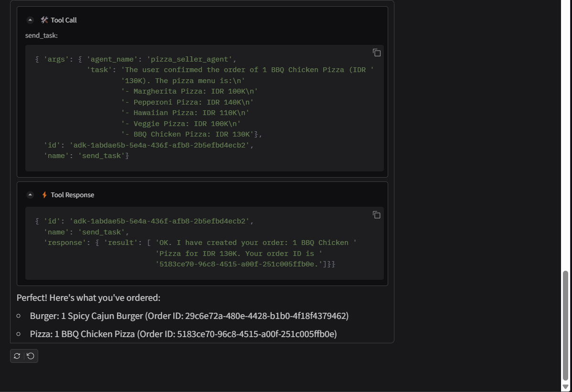Collapse the Tool Call section arrow

[x=30, y=20]
